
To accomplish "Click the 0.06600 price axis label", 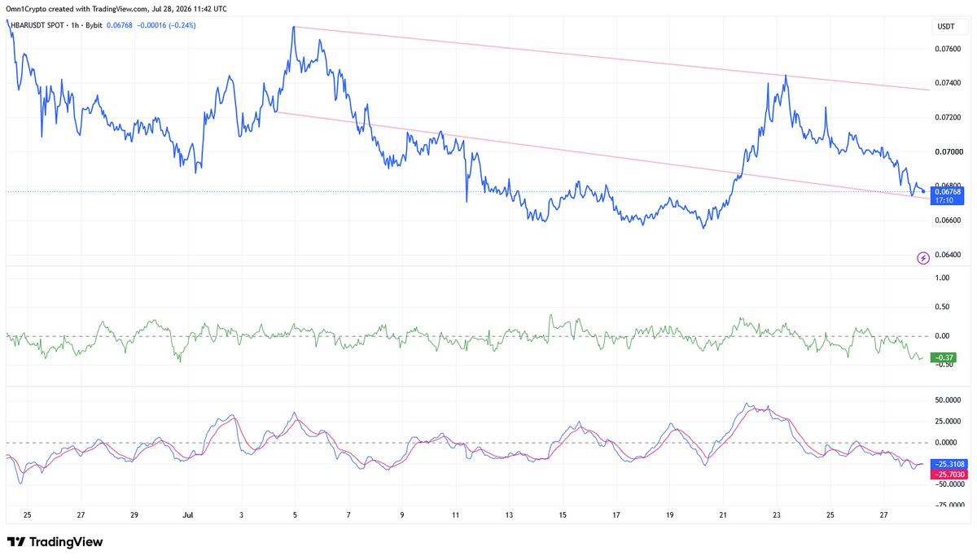I will [947, 221].
